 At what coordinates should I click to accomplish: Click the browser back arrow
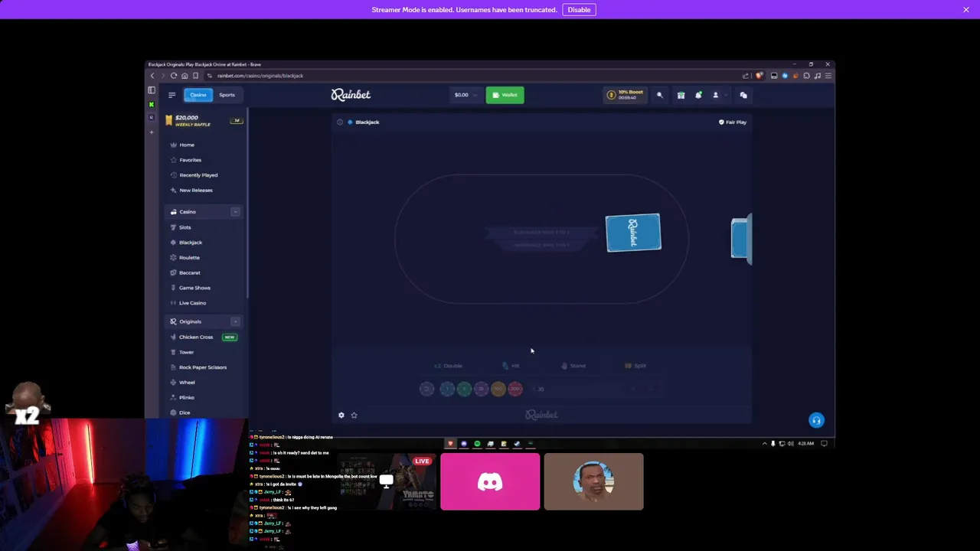152,76
